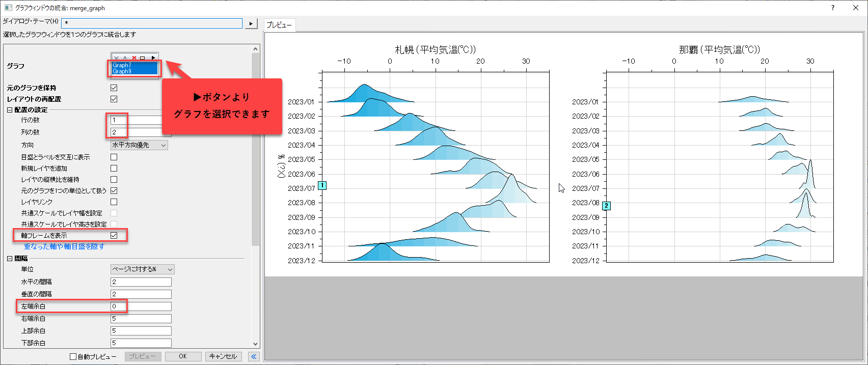The width and height of the screenshot is (868, 365).
Task: Enable 自動プレビュー checkbox
Action: (x=73, y=357)
